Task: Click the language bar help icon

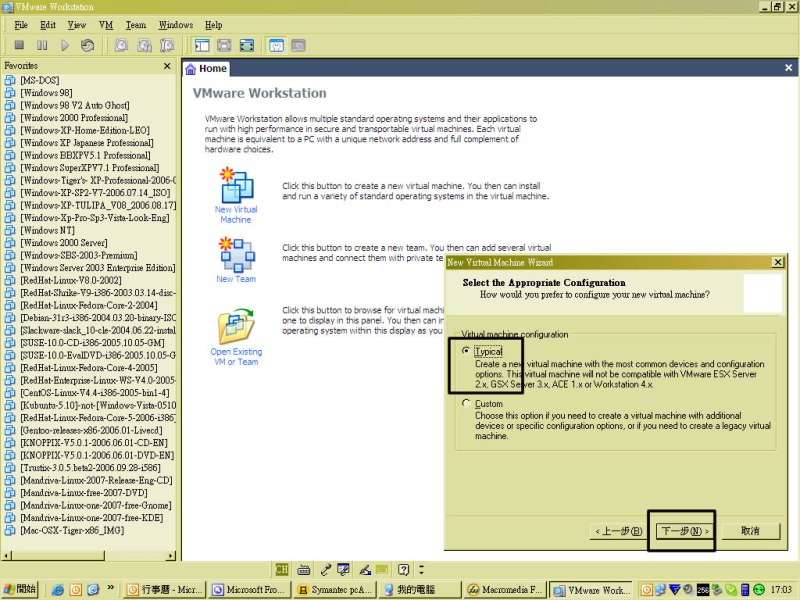Action: [404, 569]
